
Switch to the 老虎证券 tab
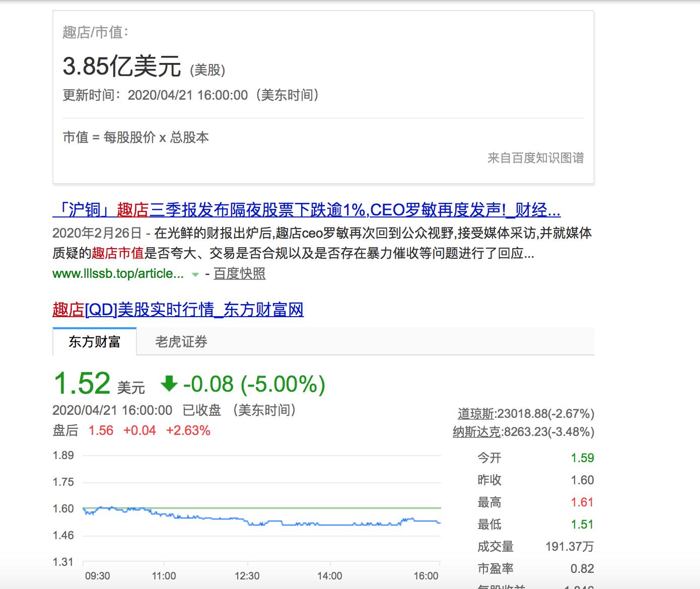click(181, 342)
